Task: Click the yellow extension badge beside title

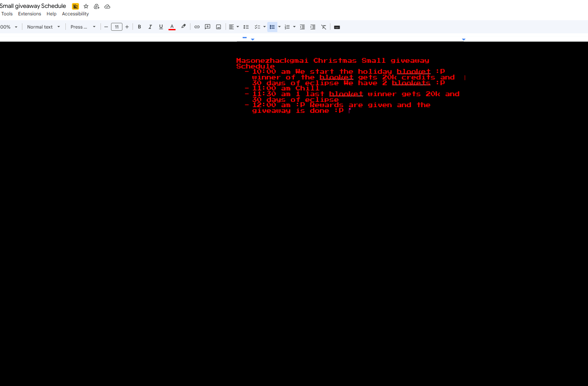Action: click(75, 7)
